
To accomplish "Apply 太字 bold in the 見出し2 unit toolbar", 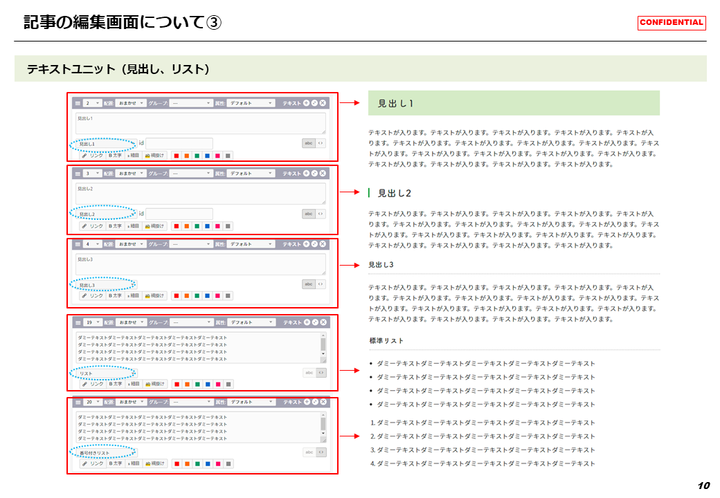I will [x=115, y=226].
